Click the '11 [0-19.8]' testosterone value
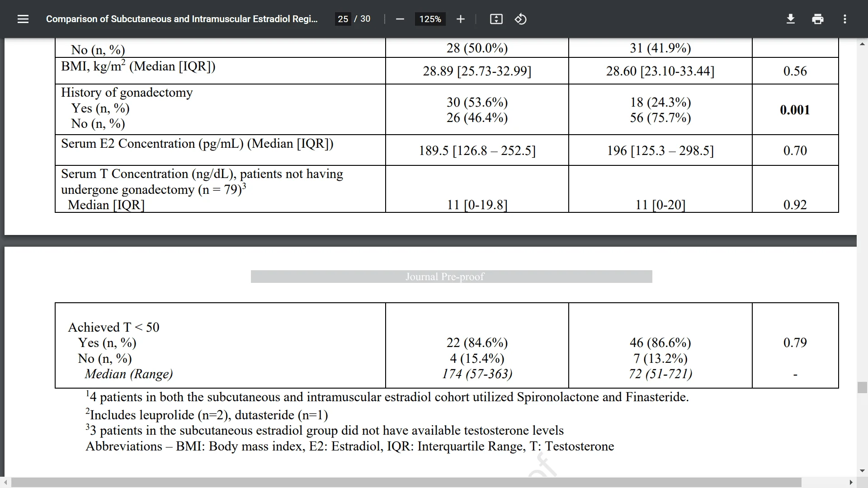Screen dimensions: 868x488 pos(477,205)
